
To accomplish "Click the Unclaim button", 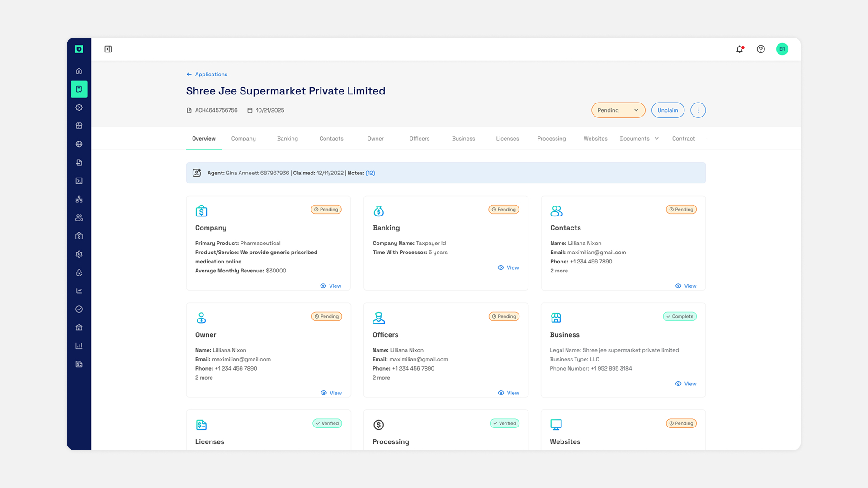I will click(x=667, y=110).
